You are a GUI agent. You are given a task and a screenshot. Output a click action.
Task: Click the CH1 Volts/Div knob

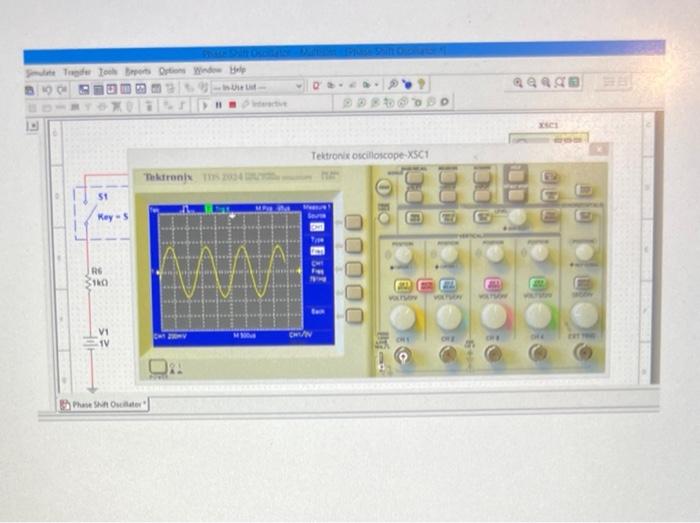pos(403,317)
